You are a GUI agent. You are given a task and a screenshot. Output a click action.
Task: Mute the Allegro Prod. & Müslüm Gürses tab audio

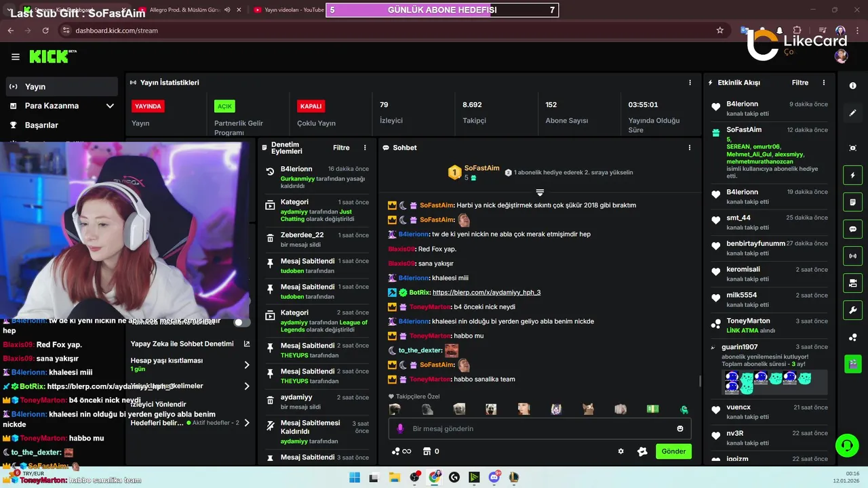coord(226,10)
